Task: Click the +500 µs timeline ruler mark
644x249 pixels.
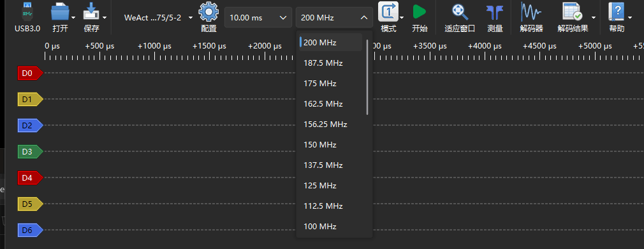Action: click(x=100, y=46)
